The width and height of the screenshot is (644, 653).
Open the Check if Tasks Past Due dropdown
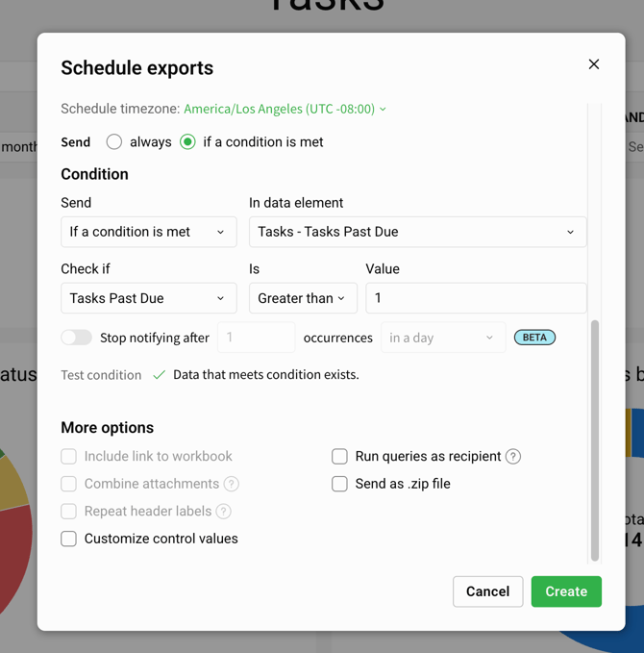coord(148,298)
